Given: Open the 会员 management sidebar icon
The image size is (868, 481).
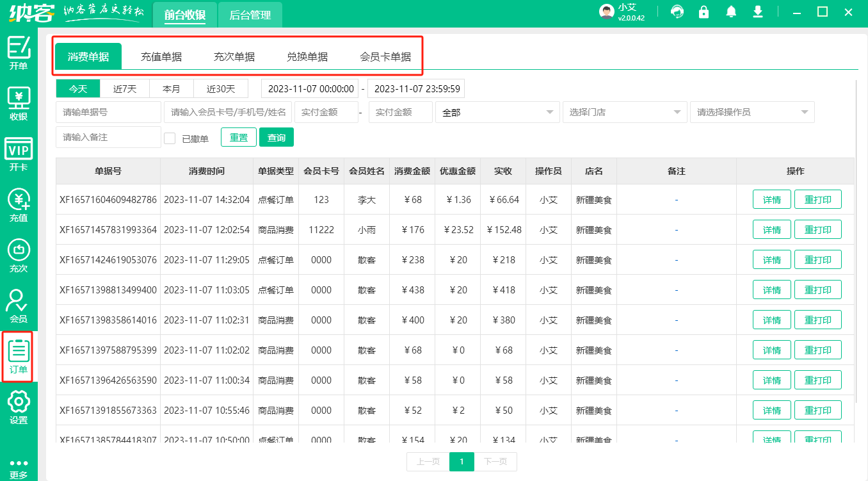Looking at the screenshot, I should pos(19,306).
